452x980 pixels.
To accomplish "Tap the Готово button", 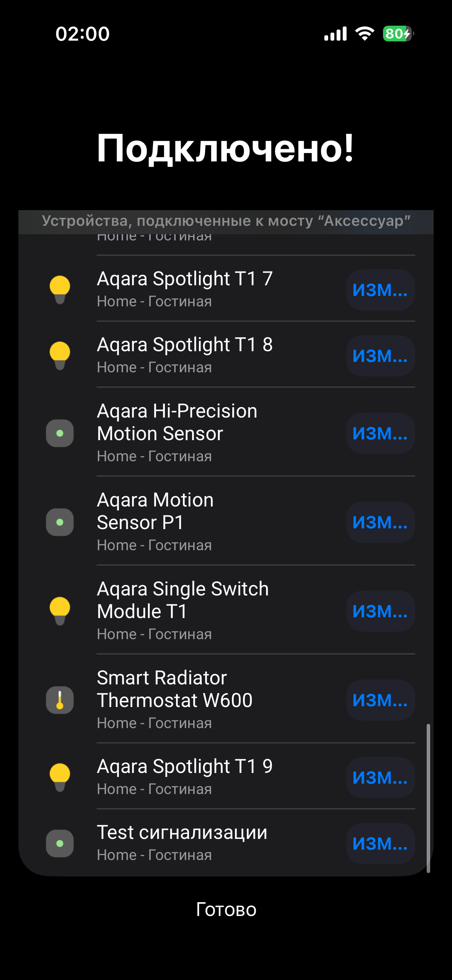I will pyautogui.click(x=226, y=909).
